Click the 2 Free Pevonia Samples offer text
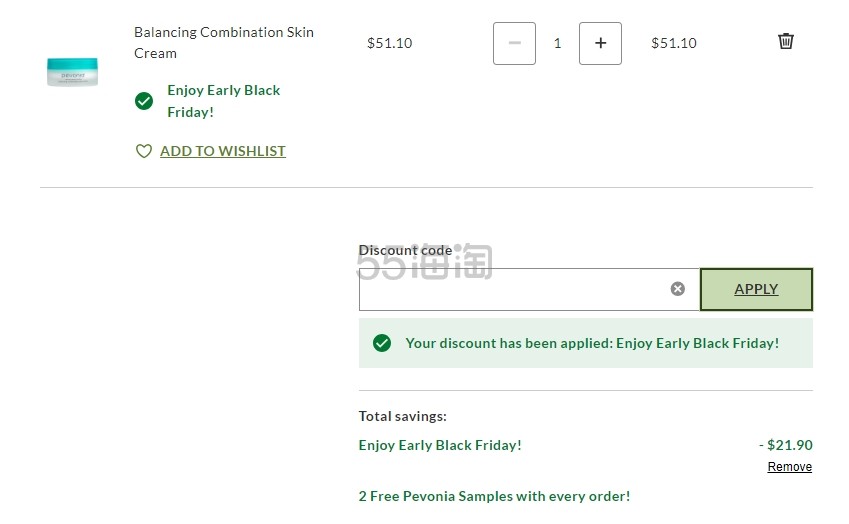This screenshot has height=524, width=849. (494, 496)
